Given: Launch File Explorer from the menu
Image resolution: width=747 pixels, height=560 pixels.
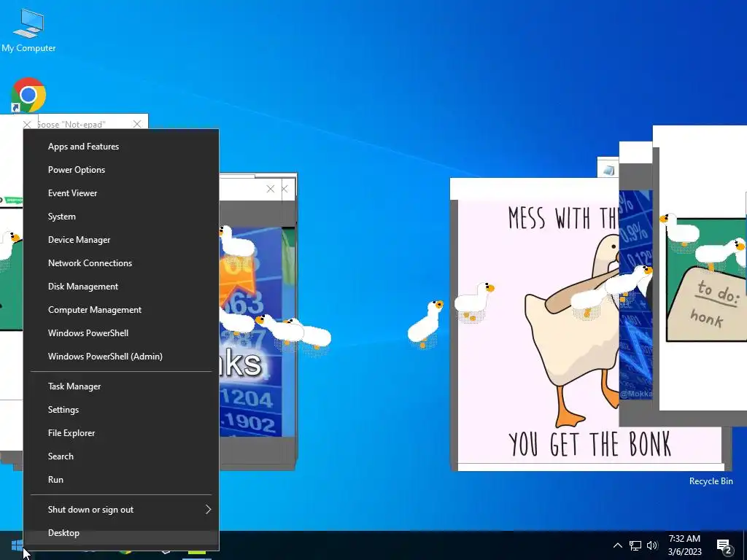Looking at the screenshot, I should coord(122,433).
